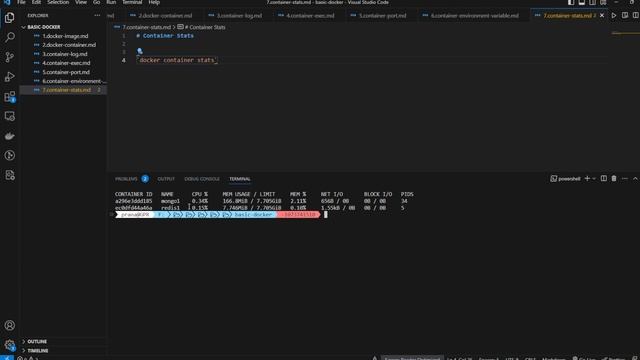Open the Run and Debug view
This screenshot has height=360, width=640.
coord(9,76)
